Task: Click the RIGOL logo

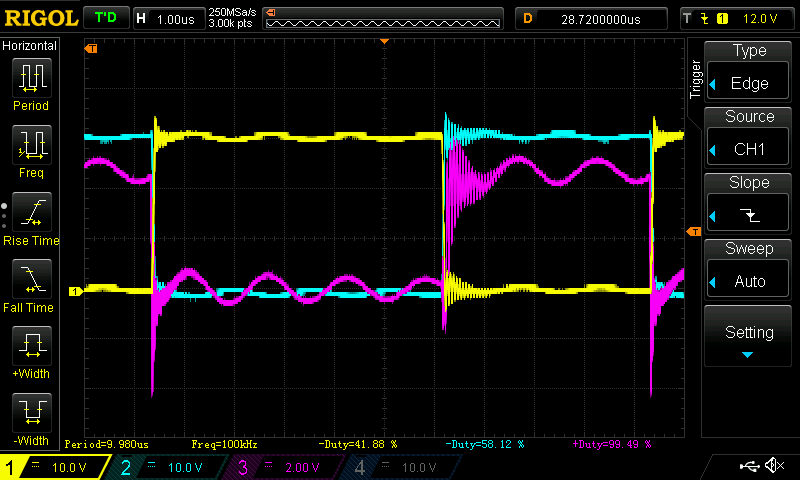Action: point(41,18)
